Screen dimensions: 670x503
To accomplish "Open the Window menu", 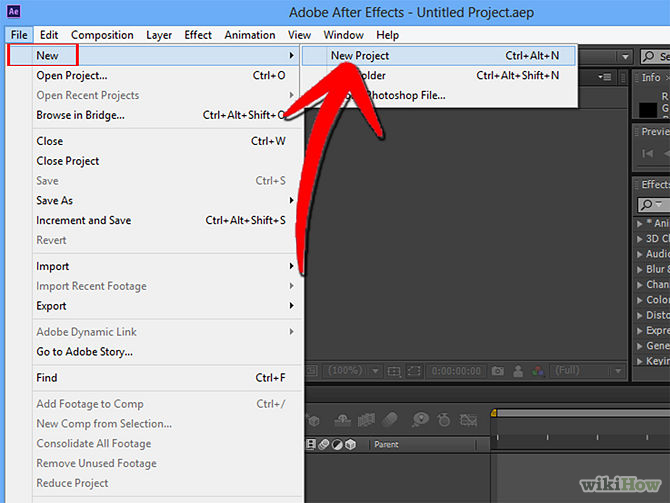I will (344, 35).
